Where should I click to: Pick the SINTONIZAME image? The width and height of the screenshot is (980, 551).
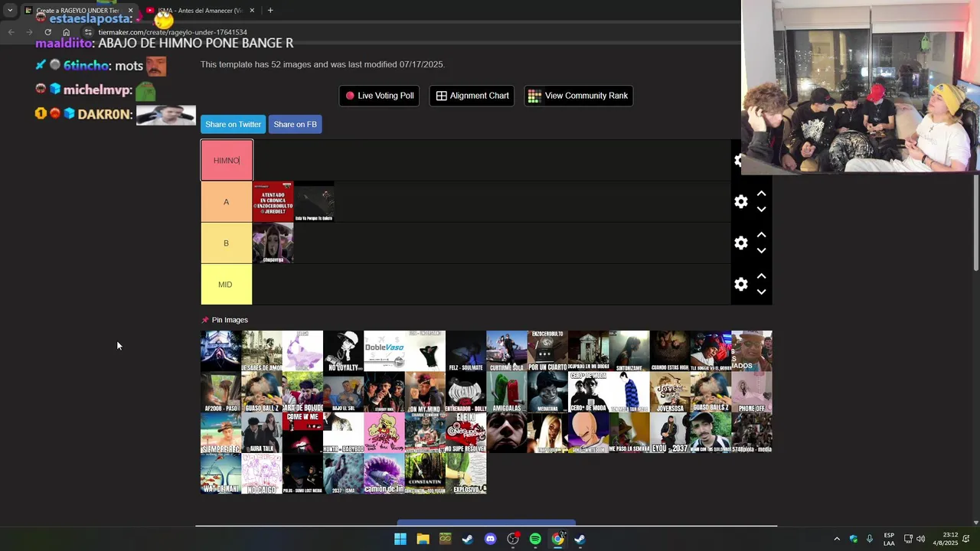(629, 350)
